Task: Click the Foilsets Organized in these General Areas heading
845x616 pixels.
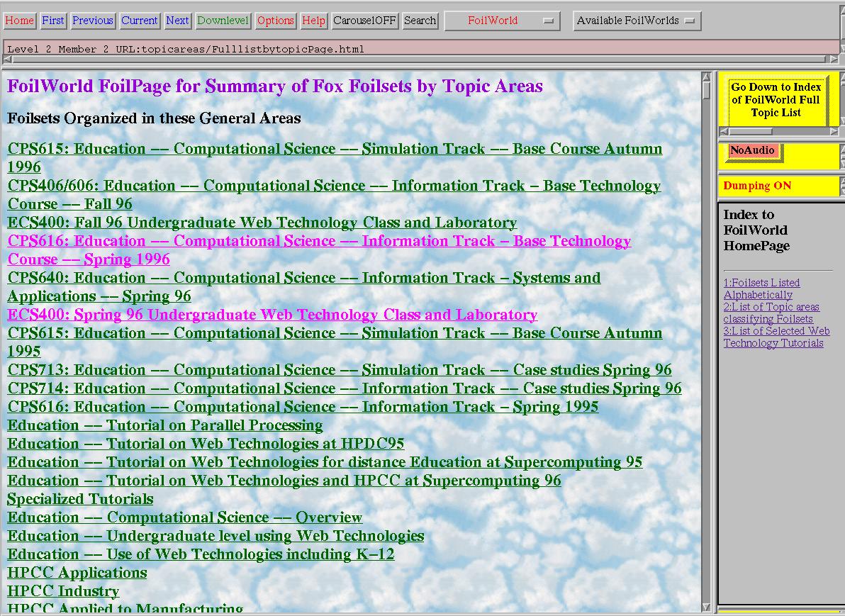Action: click(154, 118)
